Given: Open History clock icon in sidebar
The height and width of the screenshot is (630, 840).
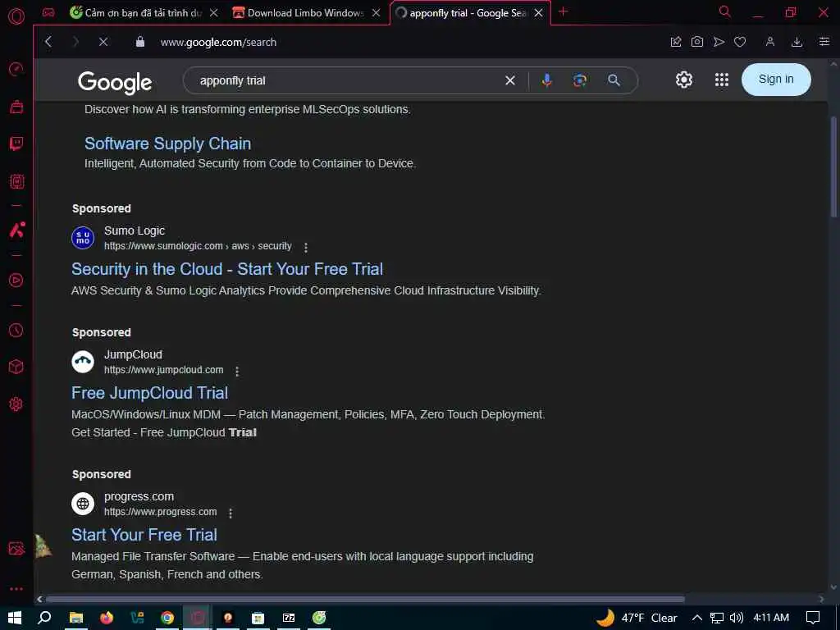Looking at the screenshot, I should [x=16, y=331].
